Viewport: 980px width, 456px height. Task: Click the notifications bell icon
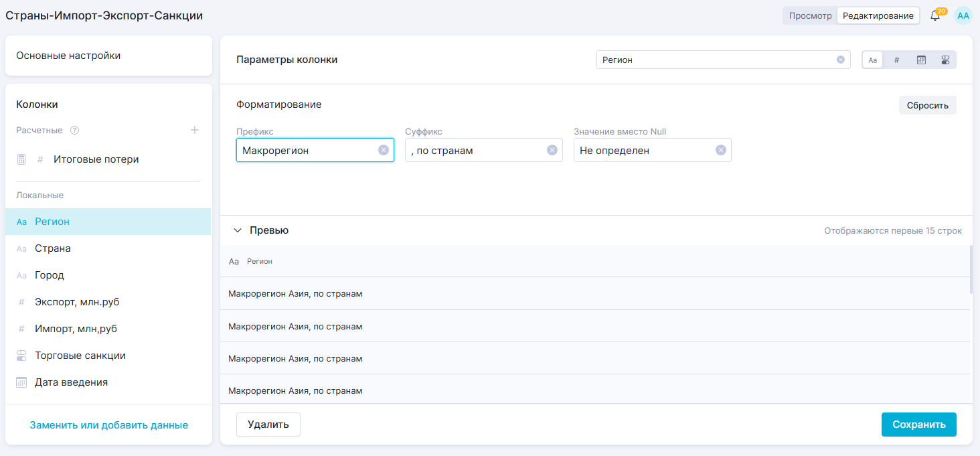[x=935, y=15]
